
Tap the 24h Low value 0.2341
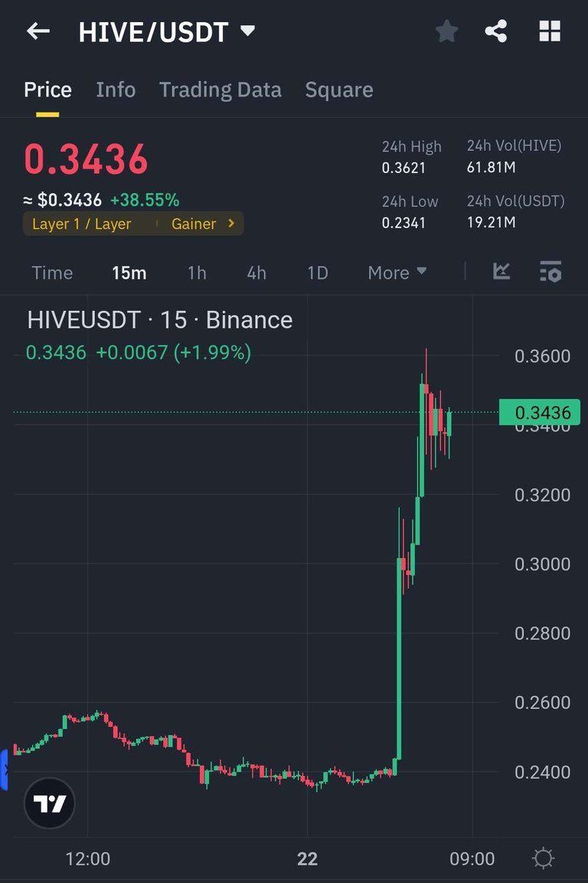click(403, 223)
